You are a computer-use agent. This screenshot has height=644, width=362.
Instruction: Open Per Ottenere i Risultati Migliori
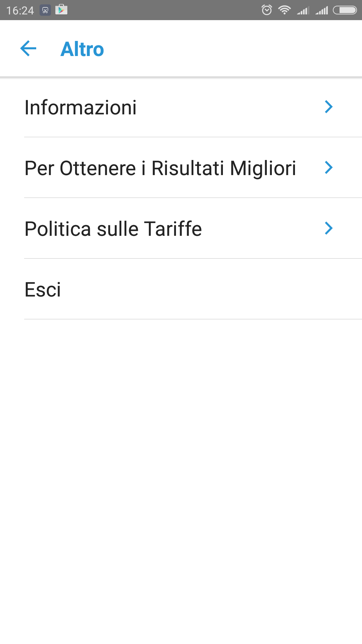[160, 168]
